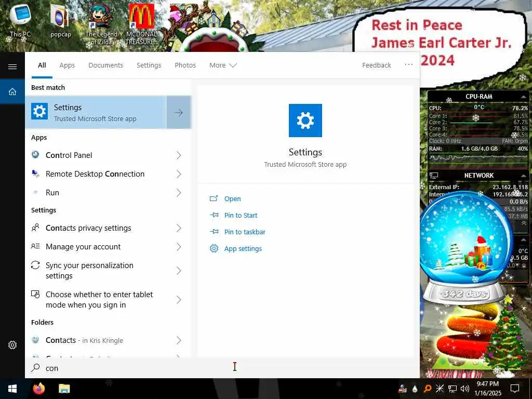The height and width of the screenshot is (399, 532).
Task: Click the search box containing 'con'
Action: (222, 368)
